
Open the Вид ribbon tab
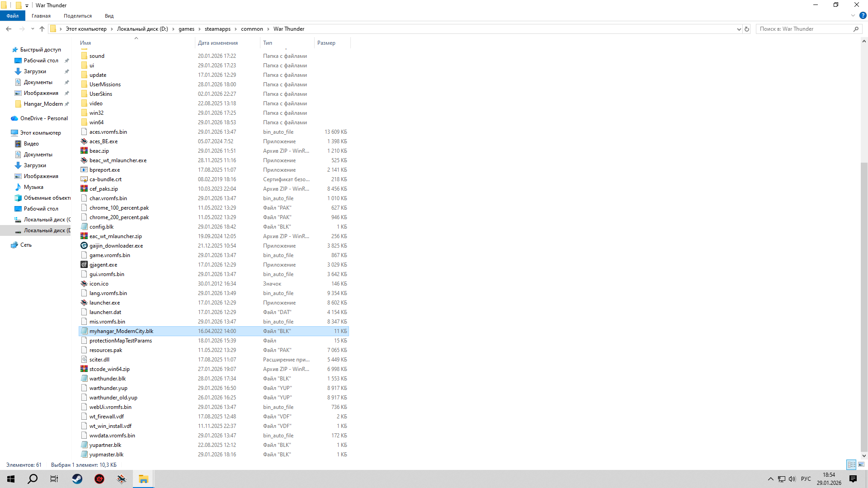pyautogui.click(x=109, y=16)
